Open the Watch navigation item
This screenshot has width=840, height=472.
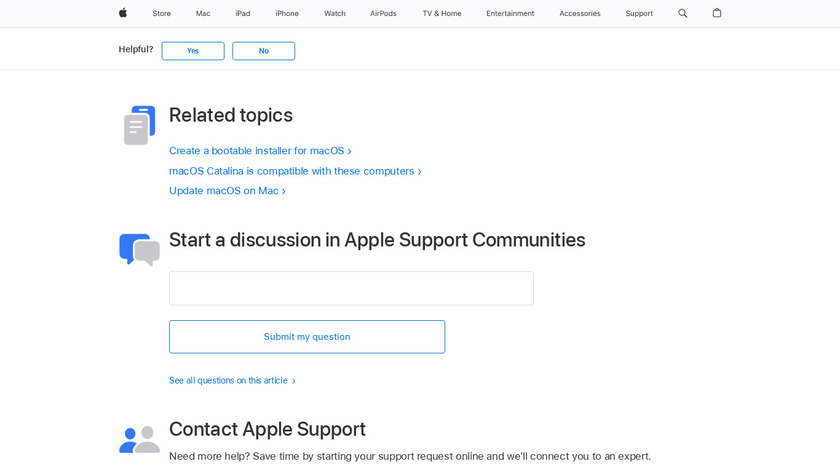coord(335,13)
